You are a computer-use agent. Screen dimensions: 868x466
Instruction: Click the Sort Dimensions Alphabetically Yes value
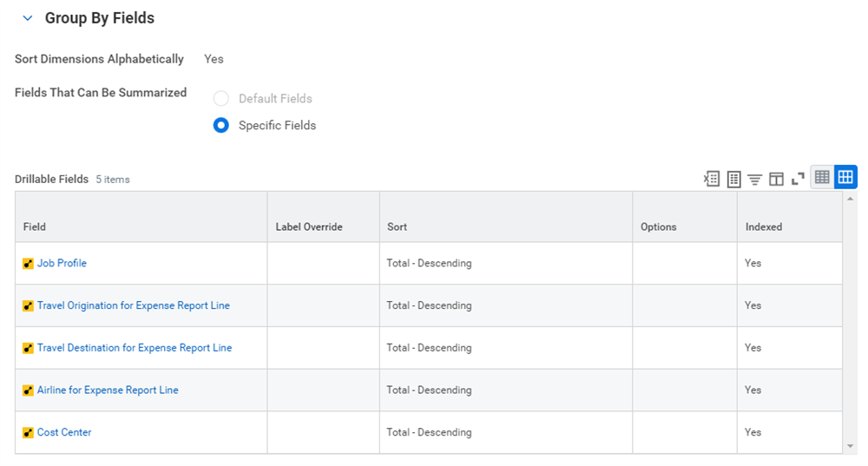214,59
